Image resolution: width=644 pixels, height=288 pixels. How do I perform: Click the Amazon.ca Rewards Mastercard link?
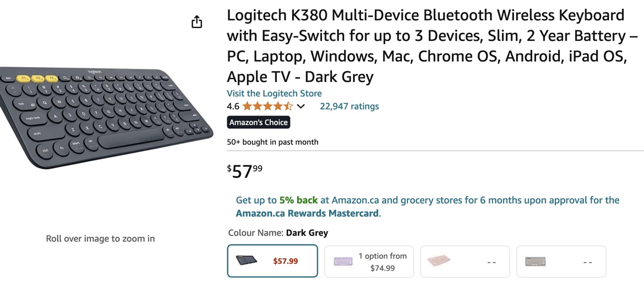[307, 214]
